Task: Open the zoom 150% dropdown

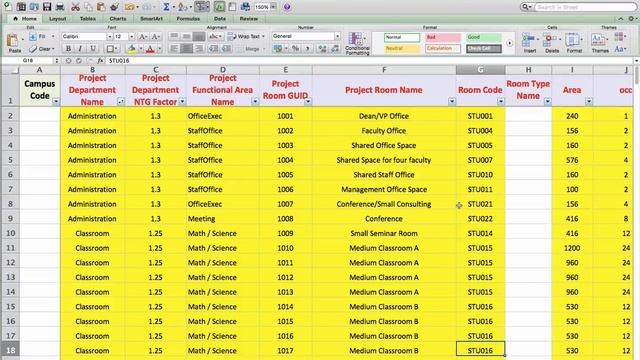Action: pyautogui.click(x=273, y=7)
